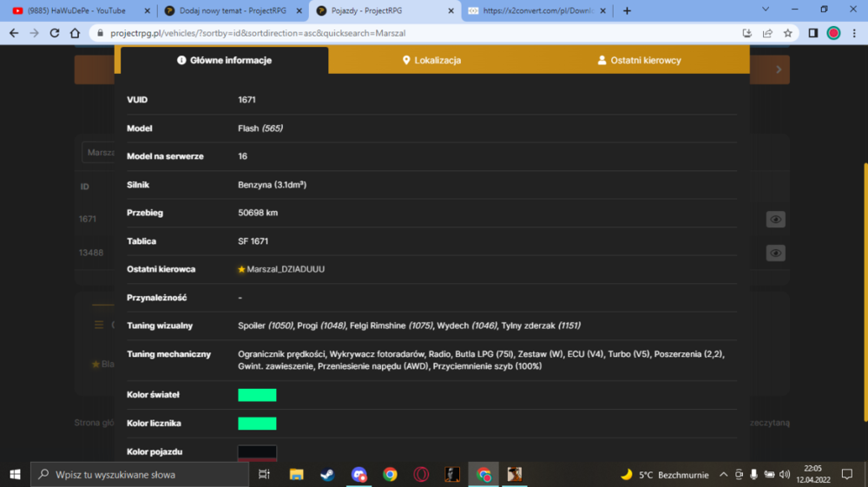Toggle browser side panel
This screenshot has width=868, height=487.
[813, 33]
